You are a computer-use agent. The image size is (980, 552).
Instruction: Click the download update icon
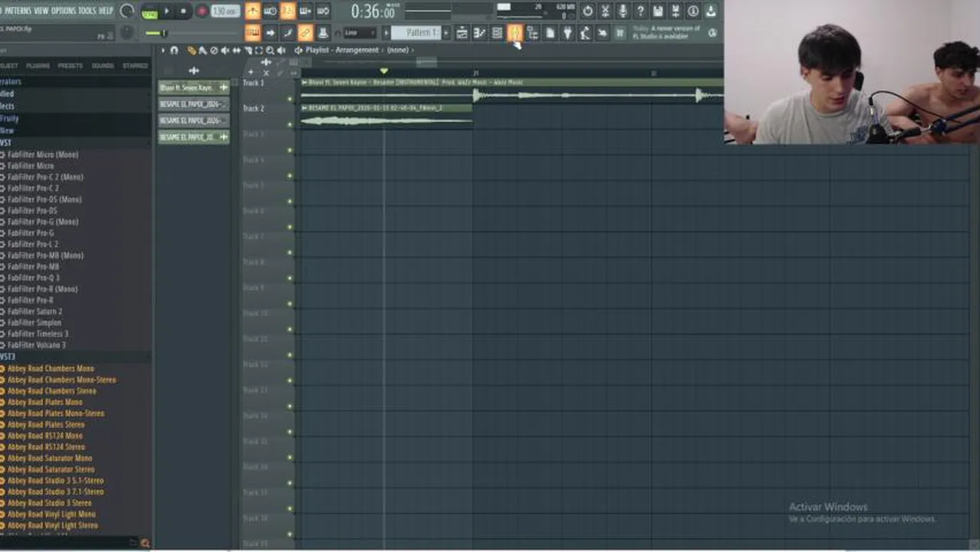coord(711,11)
